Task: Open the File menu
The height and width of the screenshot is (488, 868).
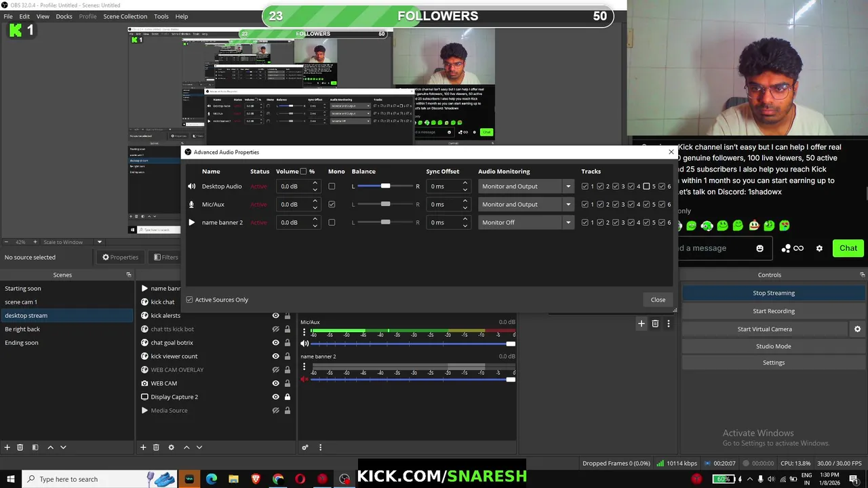Action: tap(8, 16)
